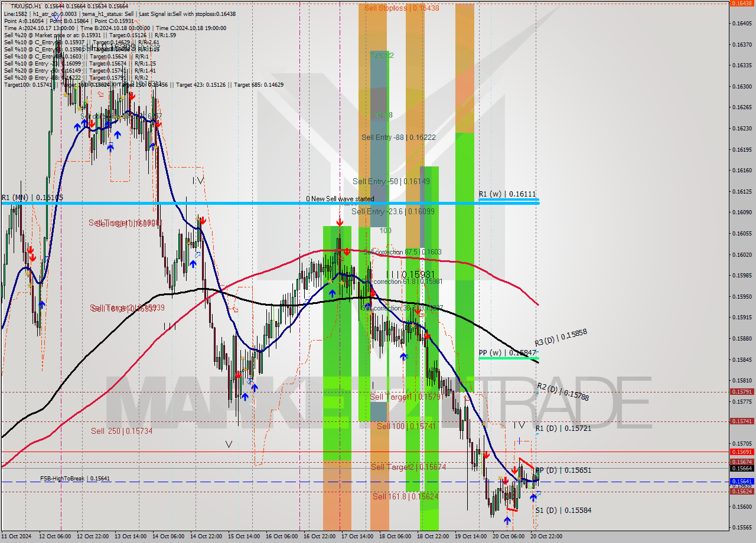Click the 'PP (D) | 0.15651' label

[x=563, y=470]
